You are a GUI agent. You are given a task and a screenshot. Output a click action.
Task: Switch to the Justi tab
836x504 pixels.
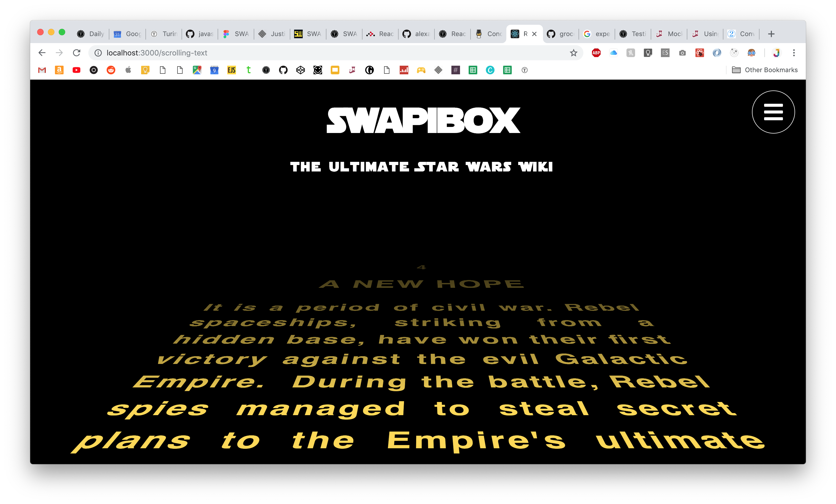click(272, 34)
